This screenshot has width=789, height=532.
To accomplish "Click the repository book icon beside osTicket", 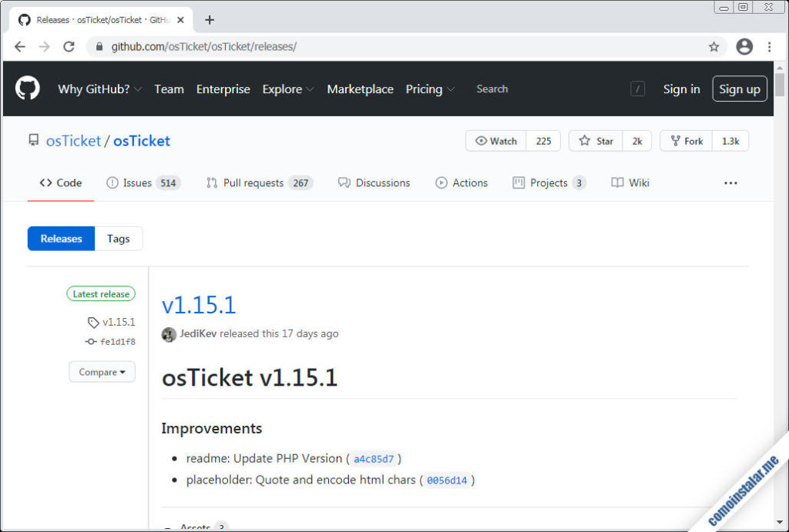I will pyautogui.click(x=32, y=140).
